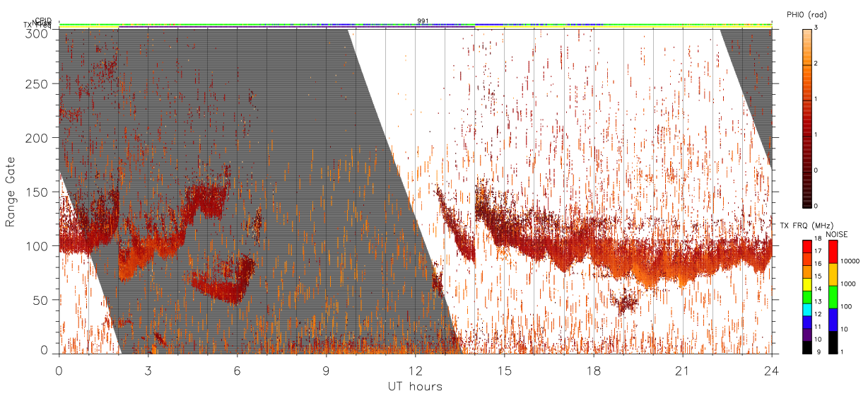Pick the blue NOISE legend swatch
Image resolution: width=868 pixels, height=401 pixels.
(833, 320)
